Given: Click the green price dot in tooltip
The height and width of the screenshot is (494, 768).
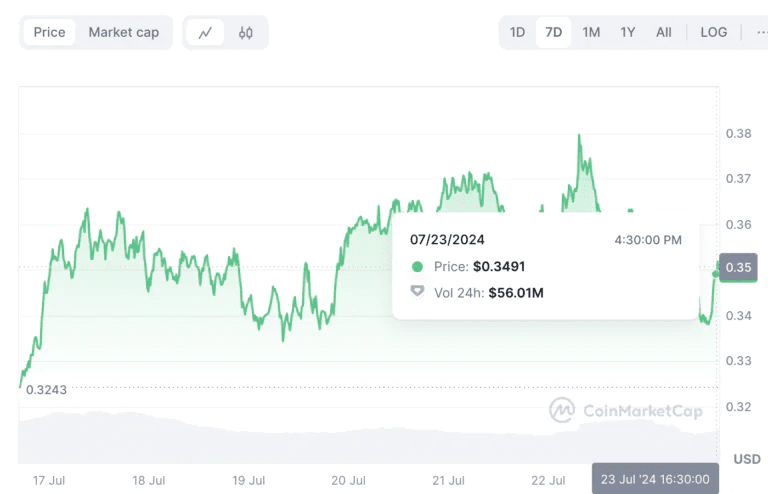Looking at the screenshot, I should (417, 267).
